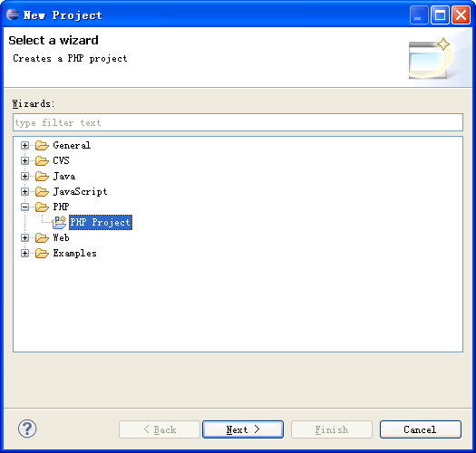Click the PHP folder icon
The height and width of the screenshot is (453, 476).
coord(42,207)
